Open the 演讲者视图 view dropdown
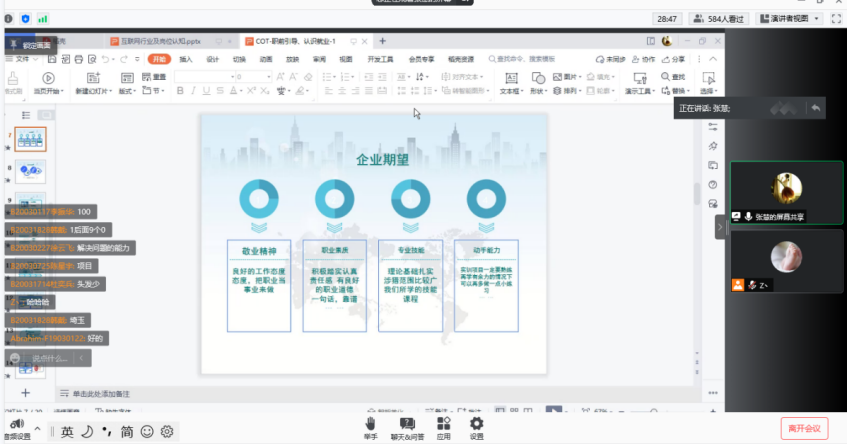Image resolution: width=847 pixels, height=444 pixels. (790, 18)
